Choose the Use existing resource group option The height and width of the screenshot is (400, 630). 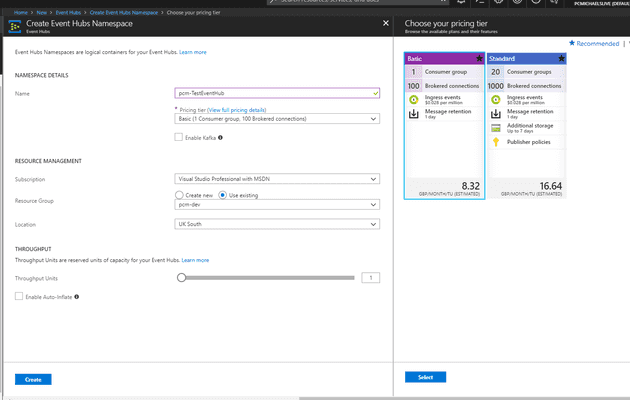222,195
